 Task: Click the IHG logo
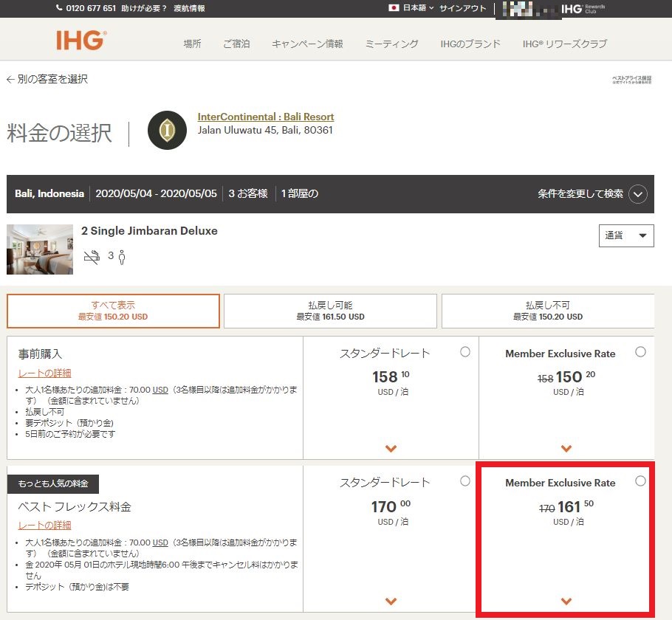(81, 41)
